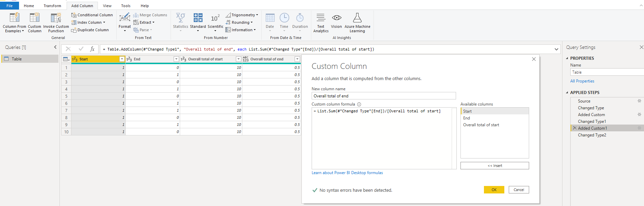This screenshot has width=644, height=206.
Task: Switch to the View tab
Action: click(107, 6)
